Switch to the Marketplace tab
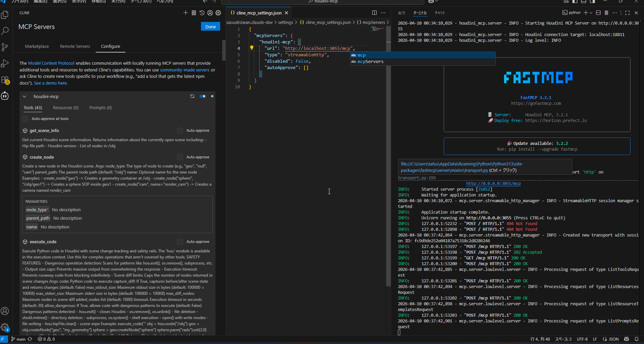 point(37,46)
